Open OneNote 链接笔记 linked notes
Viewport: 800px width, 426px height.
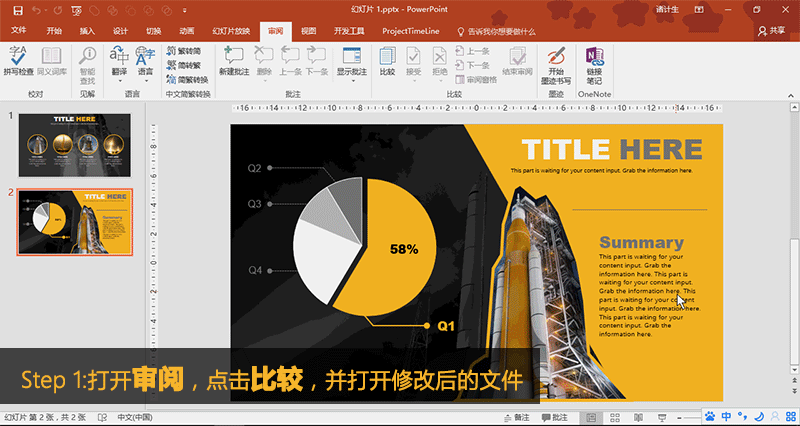(x=594, y=60)
